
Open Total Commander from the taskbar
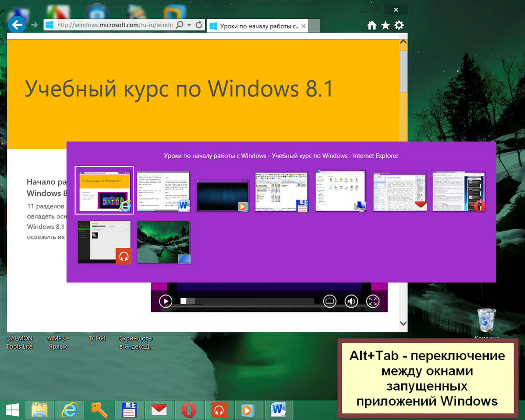tap(129, 410)
